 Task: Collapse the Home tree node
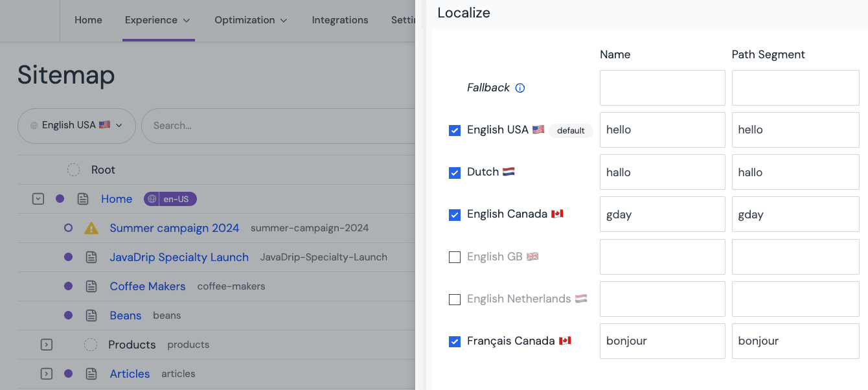tap(38, 199)
